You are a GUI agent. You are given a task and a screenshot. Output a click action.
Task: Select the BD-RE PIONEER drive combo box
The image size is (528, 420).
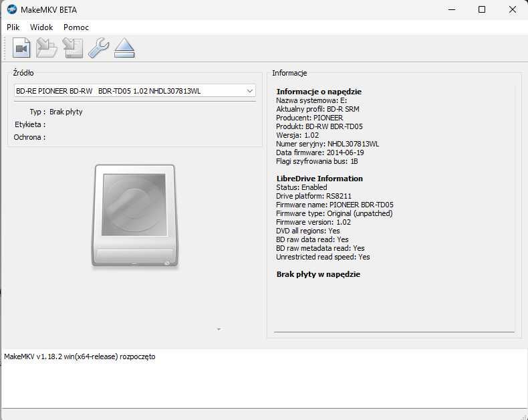[135, 91]
